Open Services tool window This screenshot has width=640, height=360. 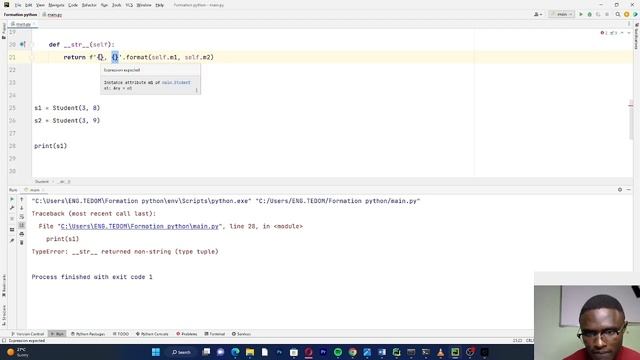[x=241, y=334]
